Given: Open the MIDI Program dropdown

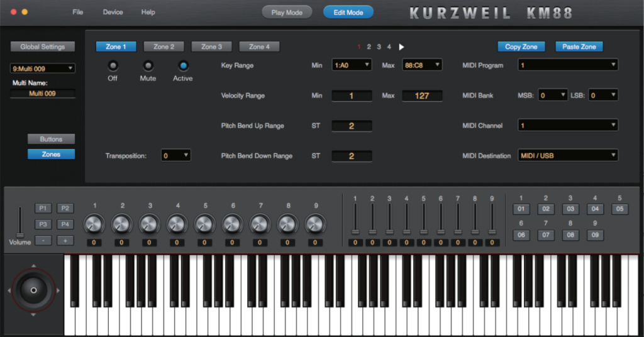Looking at the screenshot, I should coord(568,65).
